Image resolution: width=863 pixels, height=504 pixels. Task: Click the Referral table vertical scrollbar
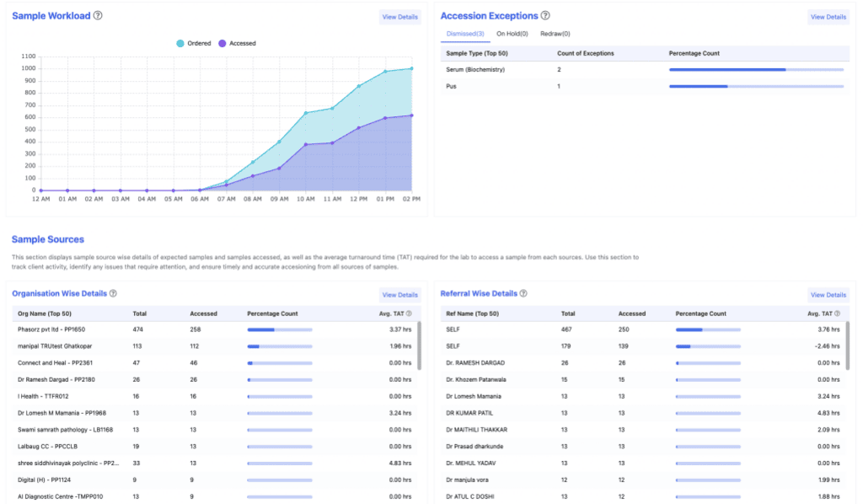[x=848, y=346]
